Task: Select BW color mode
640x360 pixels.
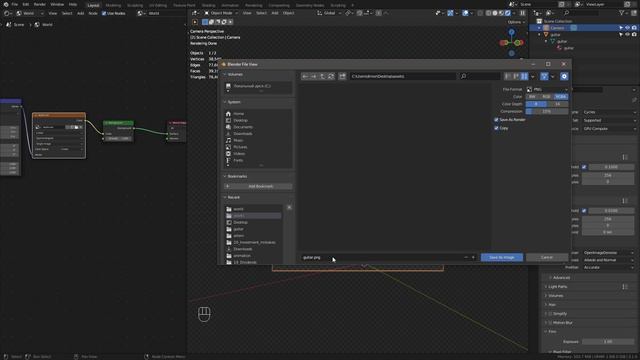Action: point(532,97)
